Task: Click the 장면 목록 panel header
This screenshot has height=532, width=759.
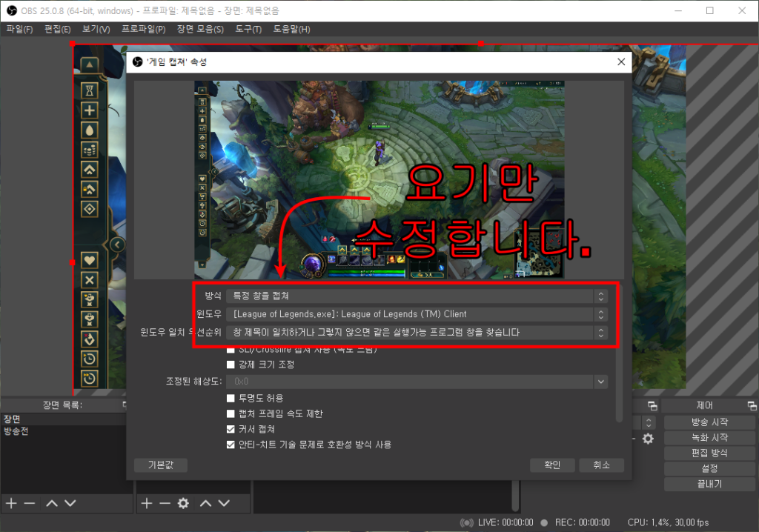Action: pos(63,405)
